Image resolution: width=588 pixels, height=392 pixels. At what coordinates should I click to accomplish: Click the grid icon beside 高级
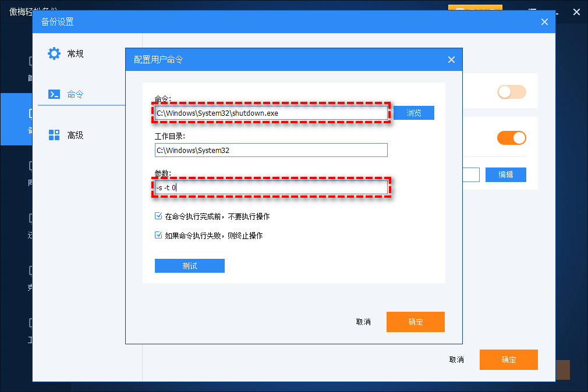point(54,135)
